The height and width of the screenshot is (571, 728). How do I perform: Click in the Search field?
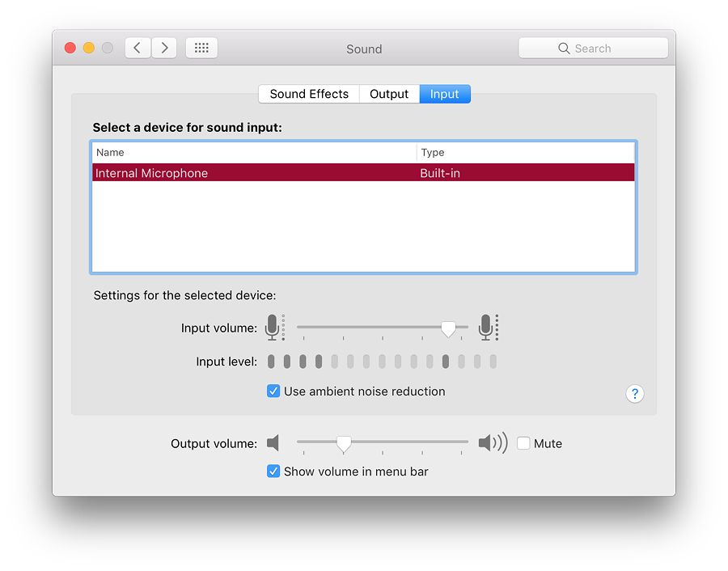(594, 49)
